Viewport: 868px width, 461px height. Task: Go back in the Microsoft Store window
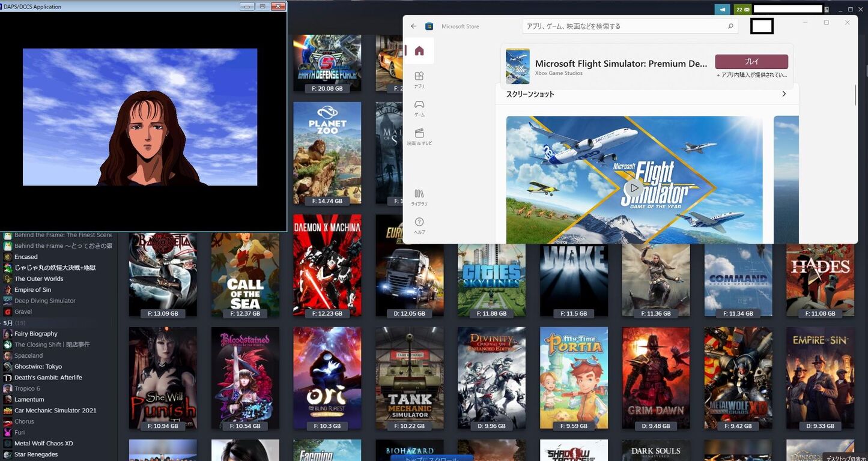tap(413, 26)
